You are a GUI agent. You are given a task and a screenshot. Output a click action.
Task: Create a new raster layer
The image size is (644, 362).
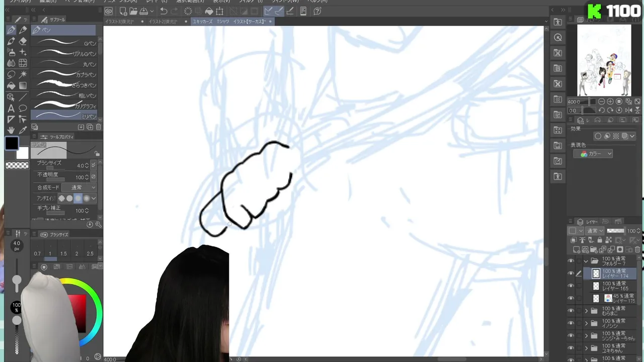(576, 249)
